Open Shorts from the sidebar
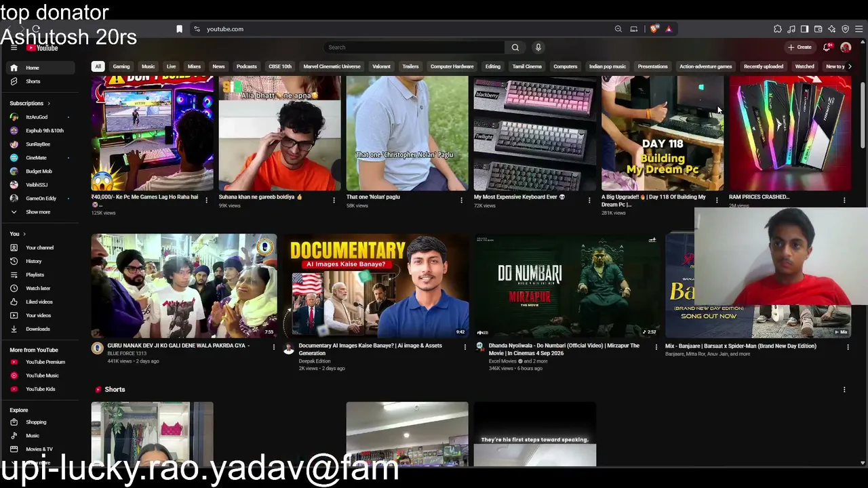This screenshot has width=868, height=488. (41, 81)
